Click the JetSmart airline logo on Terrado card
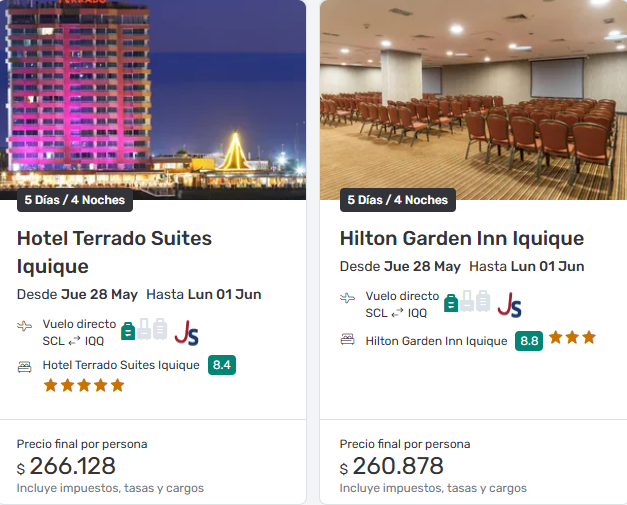The height and width of the screenshot is (505, 627). pos(186,332)
